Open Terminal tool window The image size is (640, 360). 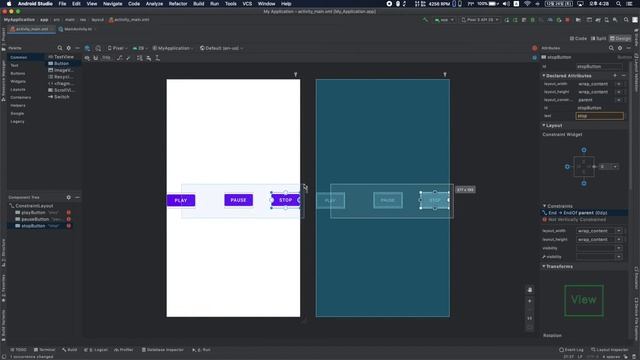44,350
